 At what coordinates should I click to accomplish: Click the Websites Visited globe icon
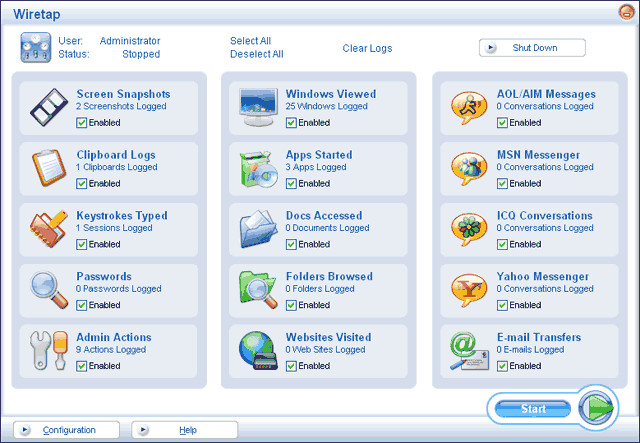click(258, 351)
